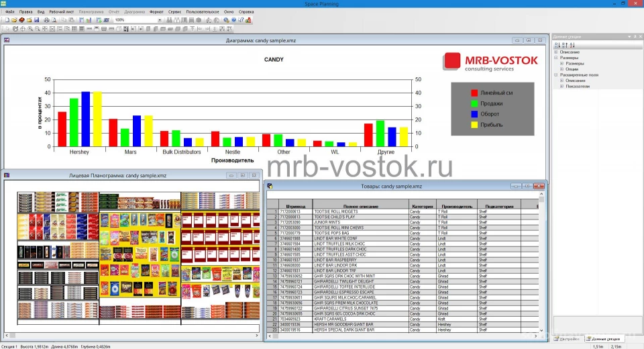Click the chart icon beside the context help icon
The width and height of the screenshot is (644, 349).
point(248,19)
